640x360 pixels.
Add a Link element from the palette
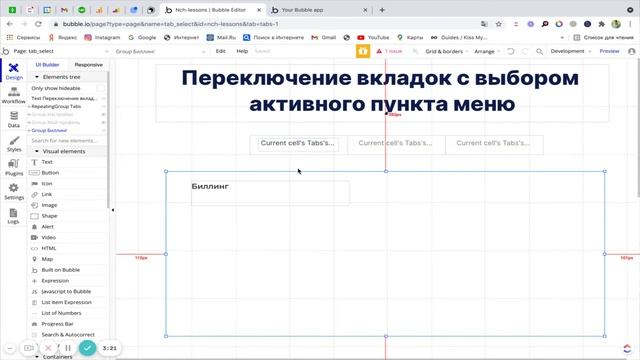[68, 194]
